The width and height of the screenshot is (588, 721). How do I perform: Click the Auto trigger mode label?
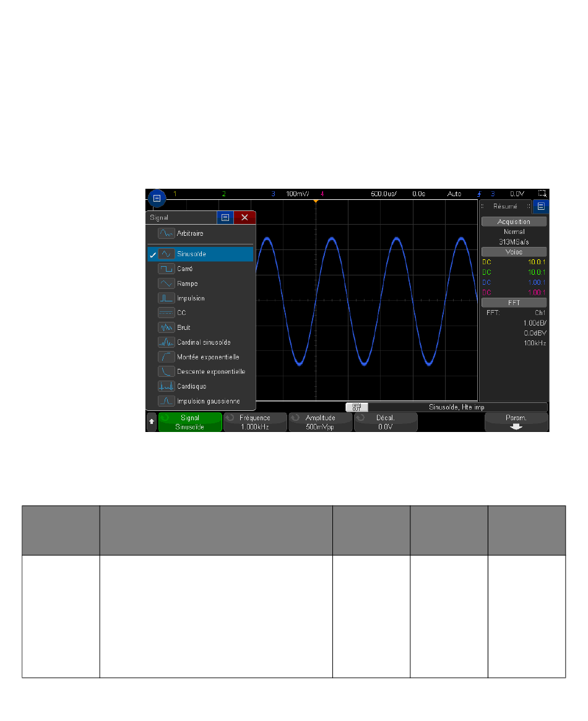click(x=454, y=194)
